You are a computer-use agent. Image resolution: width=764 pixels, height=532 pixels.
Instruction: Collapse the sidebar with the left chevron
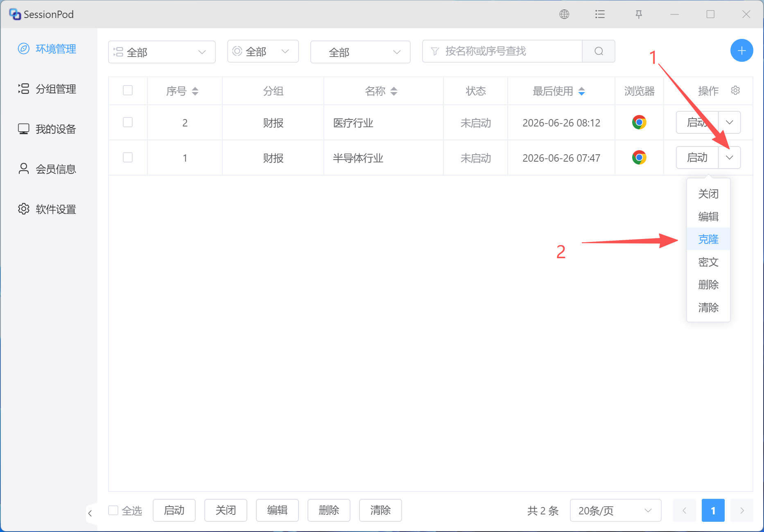click(x=90, y=513)
